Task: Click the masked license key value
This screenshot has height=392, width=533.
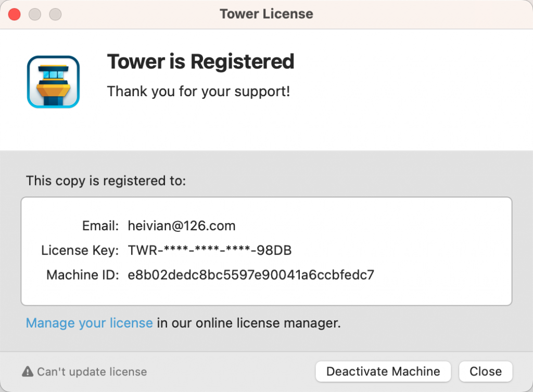Action: tap(210, 251)
